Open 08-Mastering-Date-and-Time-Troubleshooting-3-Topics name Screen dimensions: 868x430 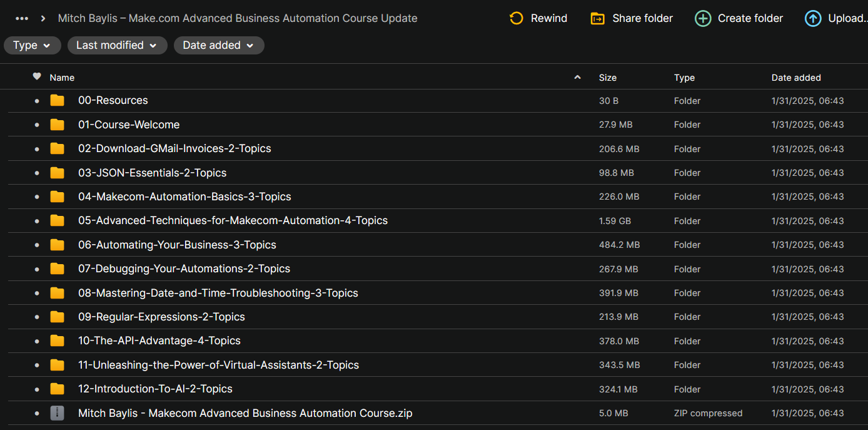(218, 293)
